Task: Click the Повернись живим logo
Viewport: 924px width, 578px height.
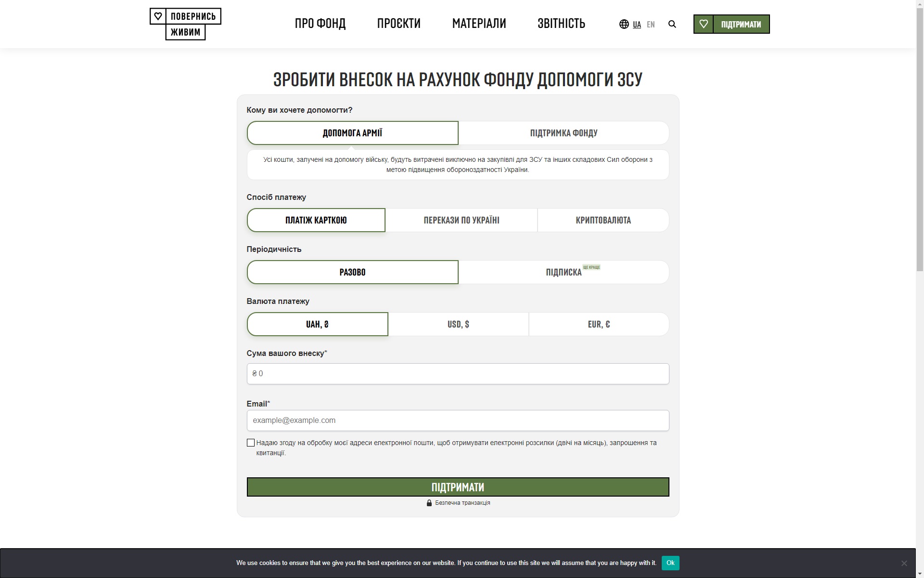Action: 185,24
